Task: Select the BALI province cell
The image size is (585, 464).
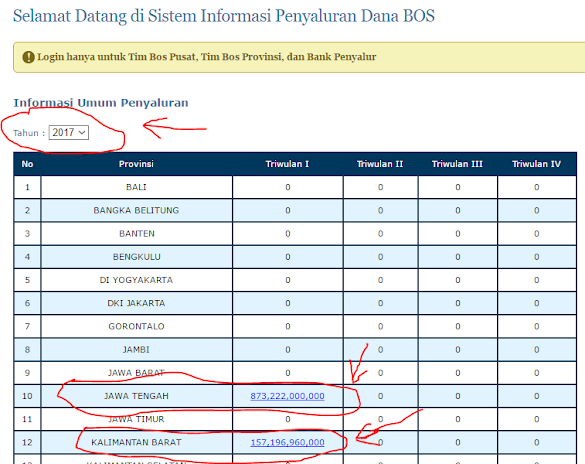Action: (x=137, y=187)
